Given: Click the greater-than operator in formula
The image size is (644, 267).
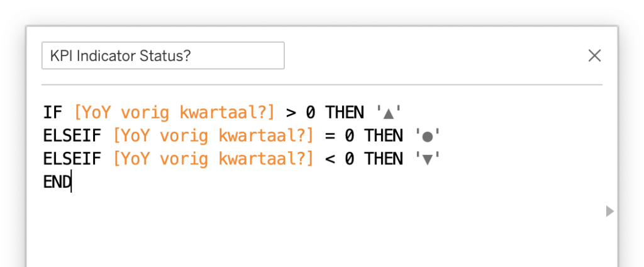Looking at the screenshot, I should pos(291,113).
